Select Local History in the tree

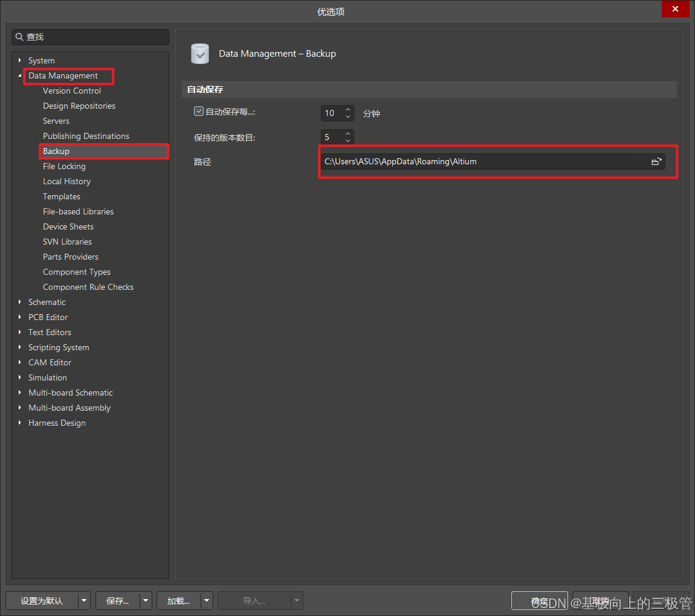click(x=66, y=181)
